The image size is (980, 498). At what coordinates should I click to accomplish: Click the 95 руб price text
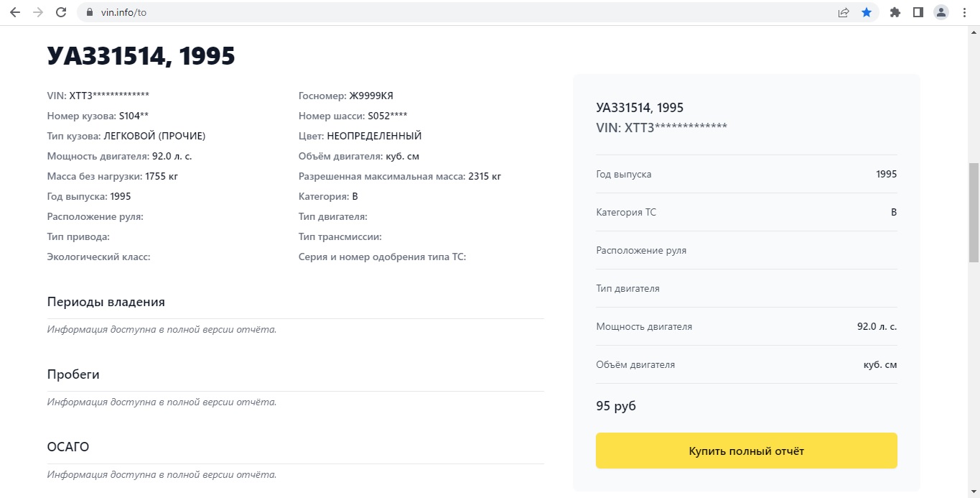coord(616,406)
